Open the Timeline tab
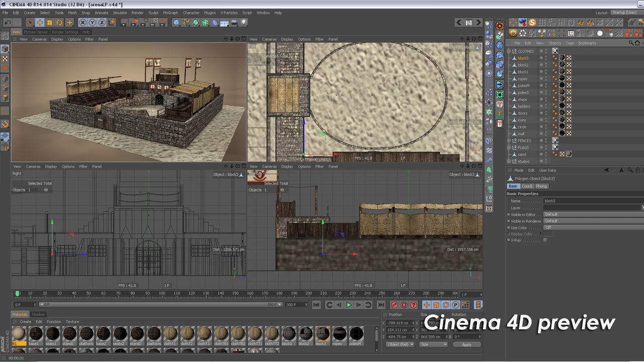The width and height of the screenshot is (644, 362). (x=38, y=315)
